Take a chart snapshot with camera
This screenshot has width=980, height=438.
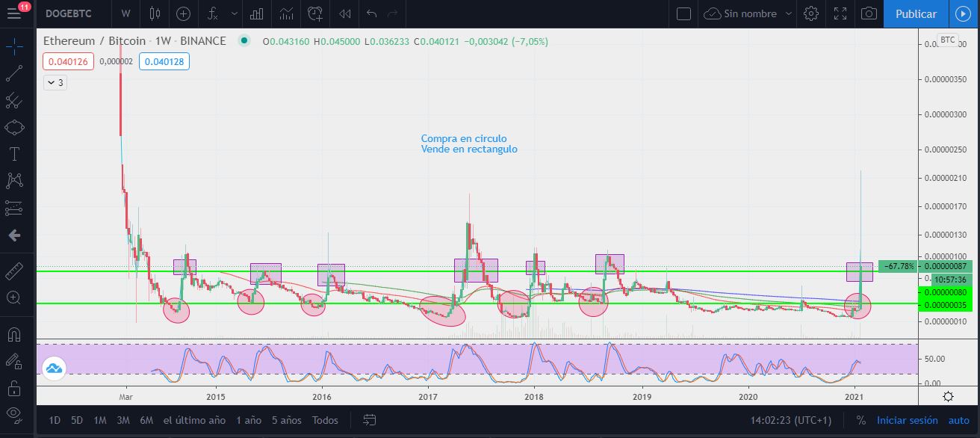point(869,13)
